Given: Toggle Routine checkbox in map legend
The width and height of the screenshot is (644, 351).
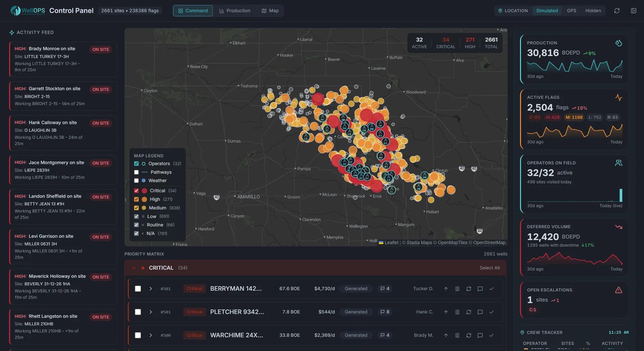Looking at the screenshot, I should coord(136,225).
